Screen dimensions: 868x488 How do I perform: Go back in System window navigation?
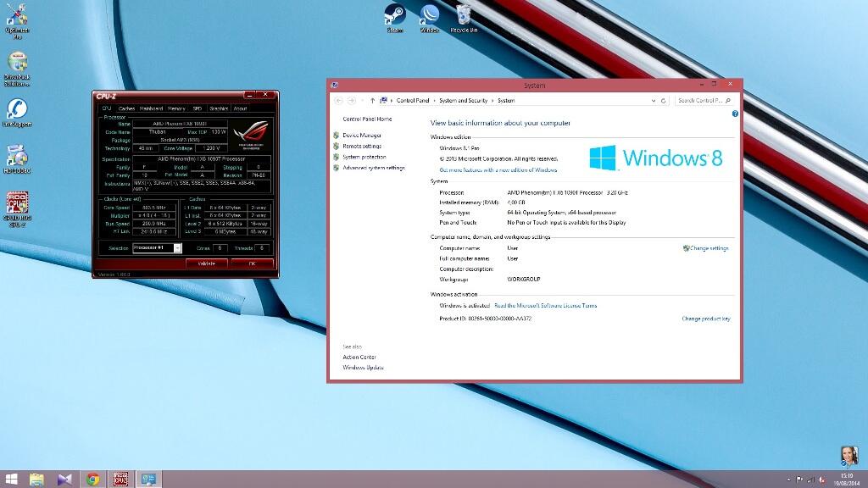[339, 101]
